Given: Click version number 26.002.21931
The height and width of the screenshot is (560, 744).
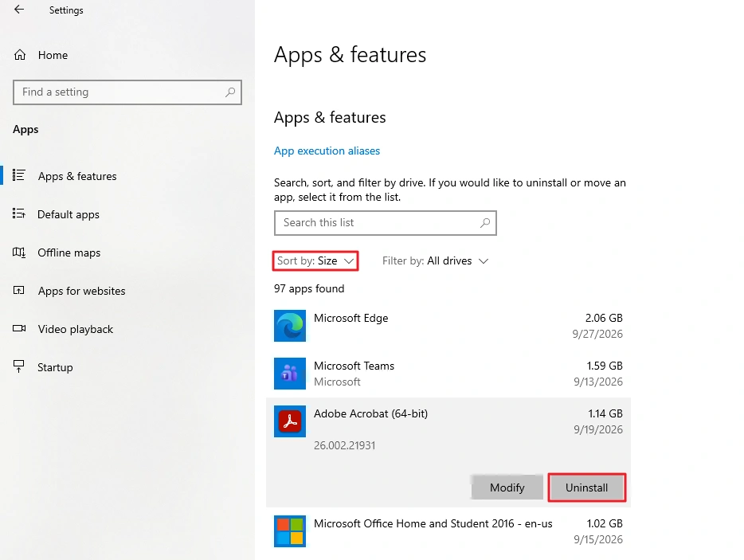Looking at the screenshot, I should coord(344,445).
